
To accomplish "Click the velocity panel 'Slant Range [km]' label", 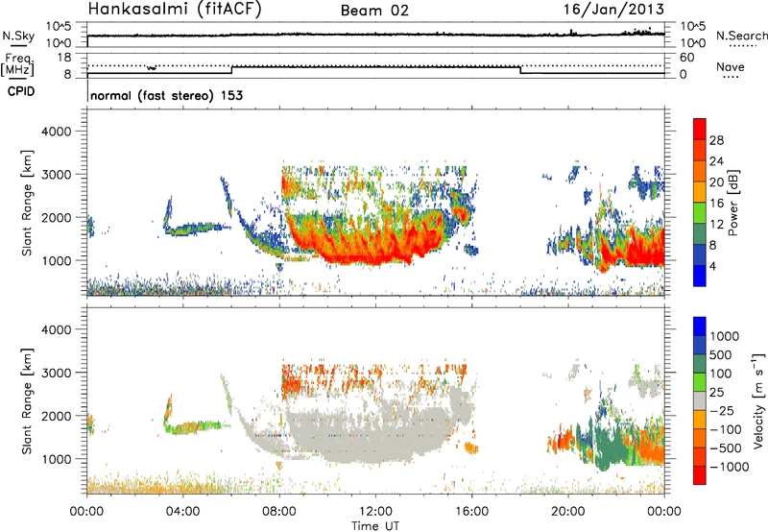I will pos(27,401).
